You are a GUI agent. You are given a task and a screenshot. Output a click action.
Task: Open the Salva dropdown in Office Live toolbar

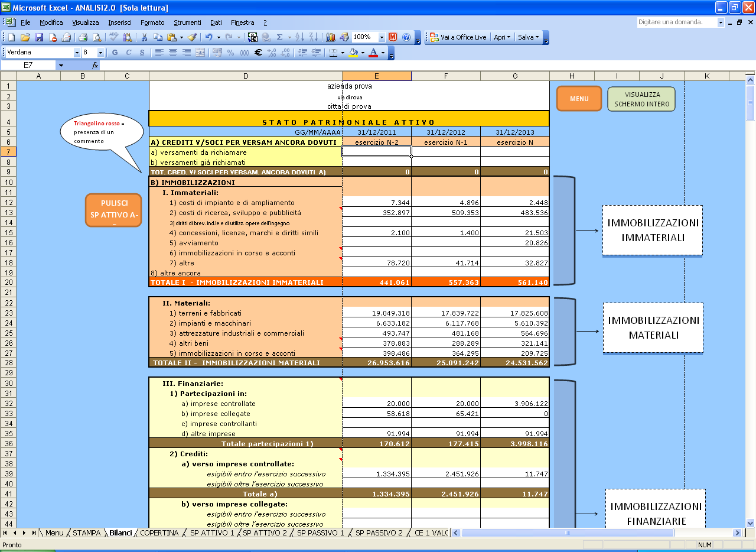click(x=528, y=37)
